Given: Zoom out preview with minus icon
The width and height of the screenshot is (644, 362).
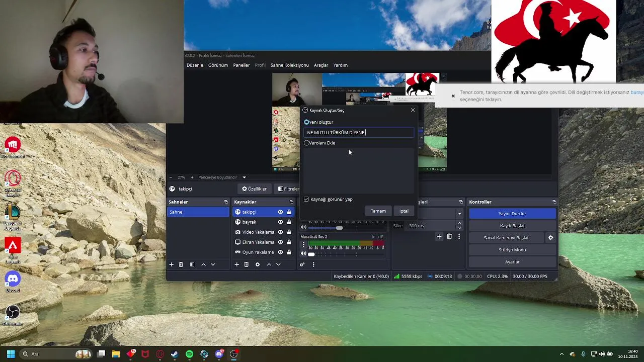Looking at the screenshot, I should tap(171, 177).
